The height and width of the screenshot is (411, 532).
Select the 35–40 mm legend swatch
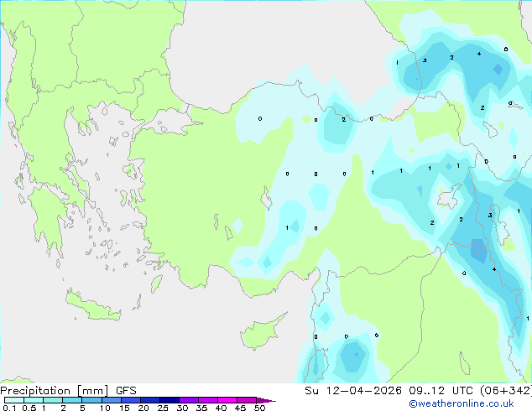(207, 400)
